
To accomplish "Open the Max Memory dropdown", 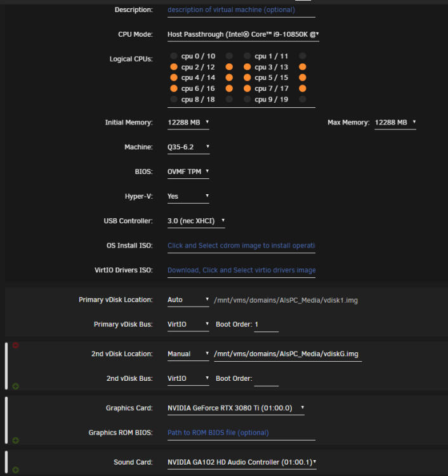I will (x=395, y=122).
